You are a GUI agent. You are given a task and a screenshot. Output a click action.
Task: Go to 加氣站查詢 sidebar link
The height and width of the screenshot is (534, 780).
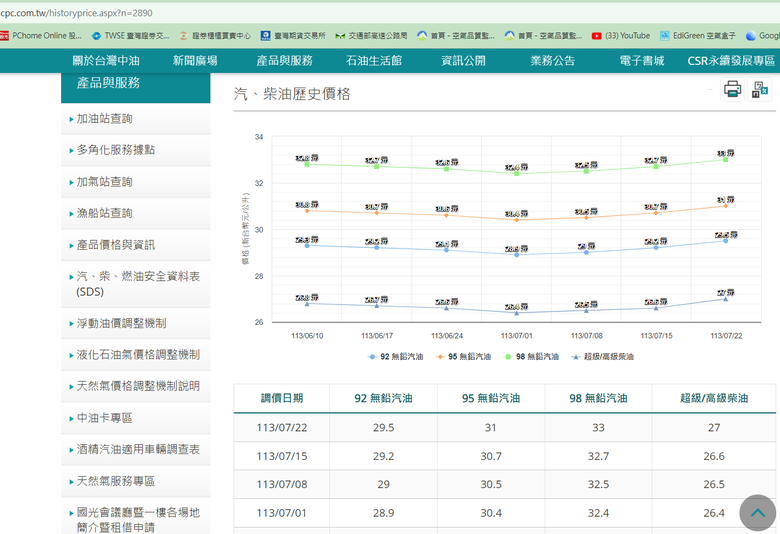click(x=135, y=182)
